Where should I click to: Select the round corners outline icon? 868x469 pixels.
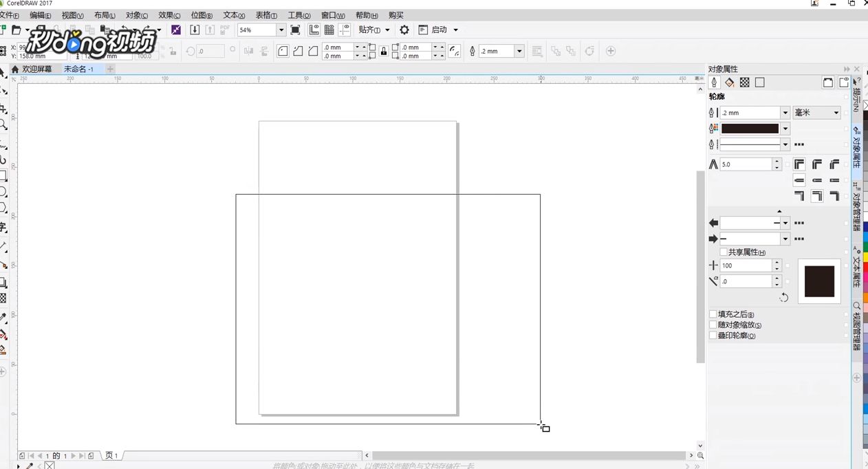tap(817, 164)
